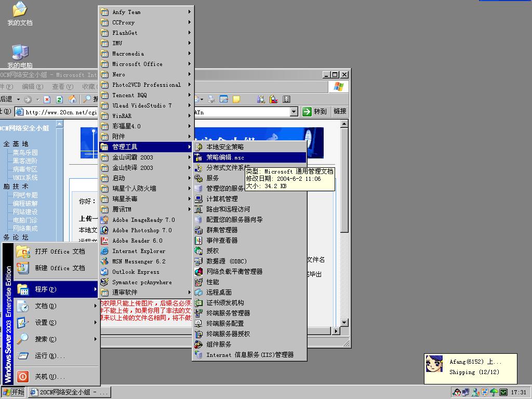Click the IE Stop toolbar icon
The image size is (532, 399).
tap(47, 99)
